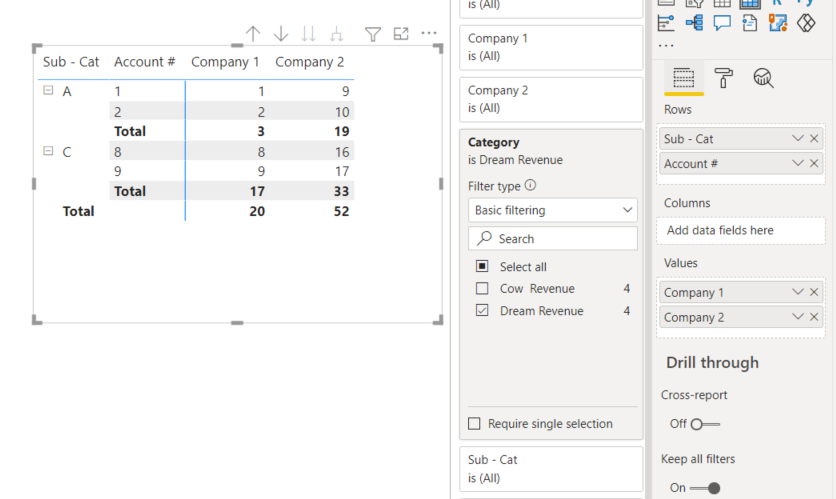Enable Require single selection
This screenshot has height=499, width=836.
474,423
